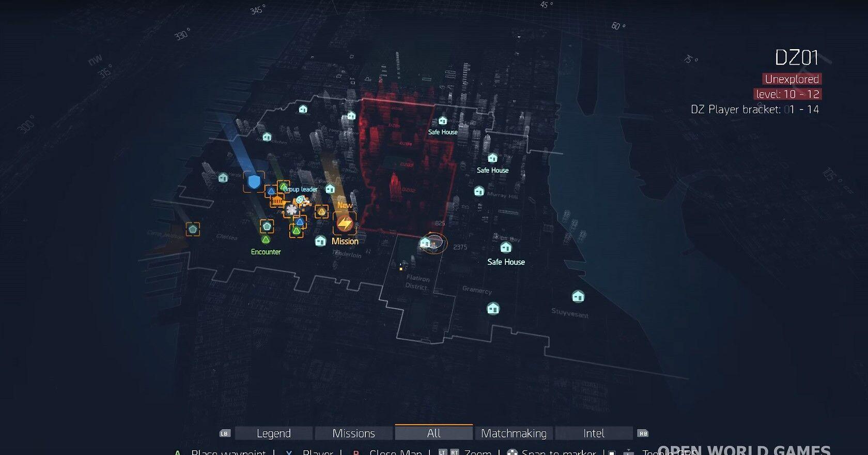The width and height of the screenshot is (868, 455).
Task: Click the safe house icon left of Mission label
Action: point(321,241)
